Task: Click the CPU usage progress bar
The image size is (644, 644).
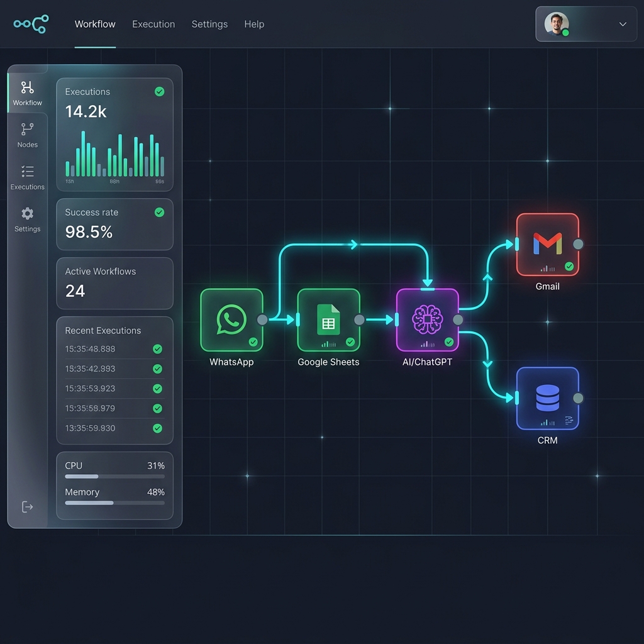Action: pos(114,477)
